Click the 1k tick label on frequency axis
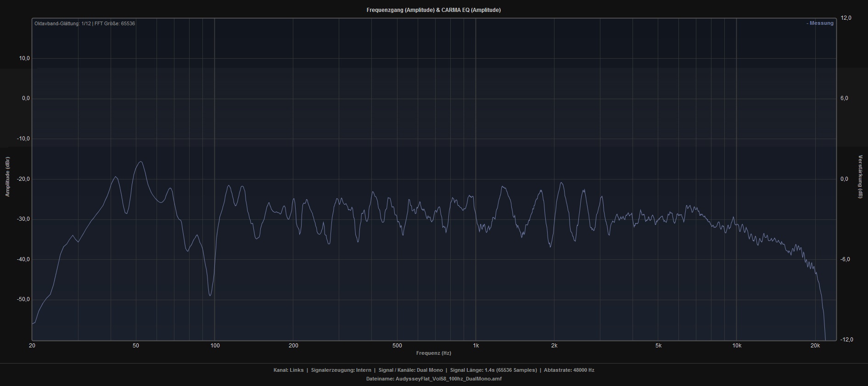This screenshot has width=868, height=386. point(476,346)
